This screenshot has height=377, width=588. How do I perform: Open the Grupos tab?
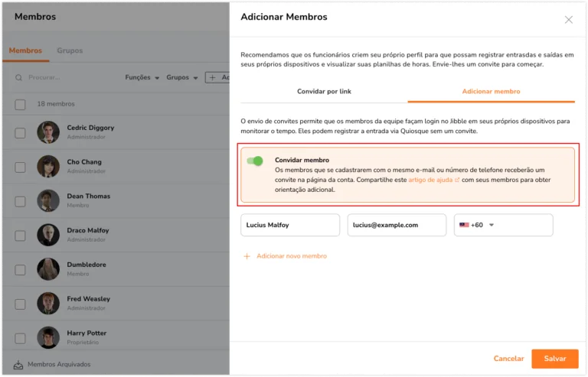coord(70,50)
